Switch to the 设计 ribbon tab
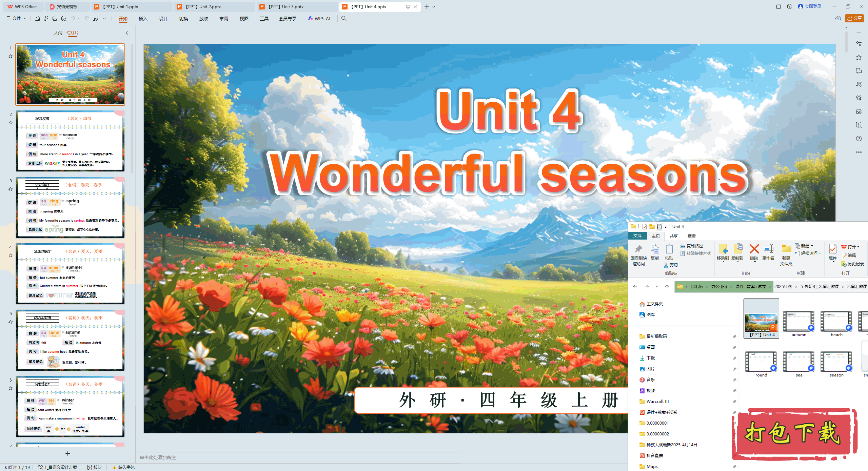 (163, 19)
